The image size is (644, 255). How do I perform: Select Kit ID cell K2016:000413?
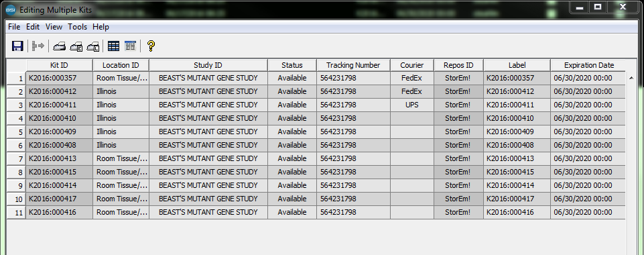[59, 158]
